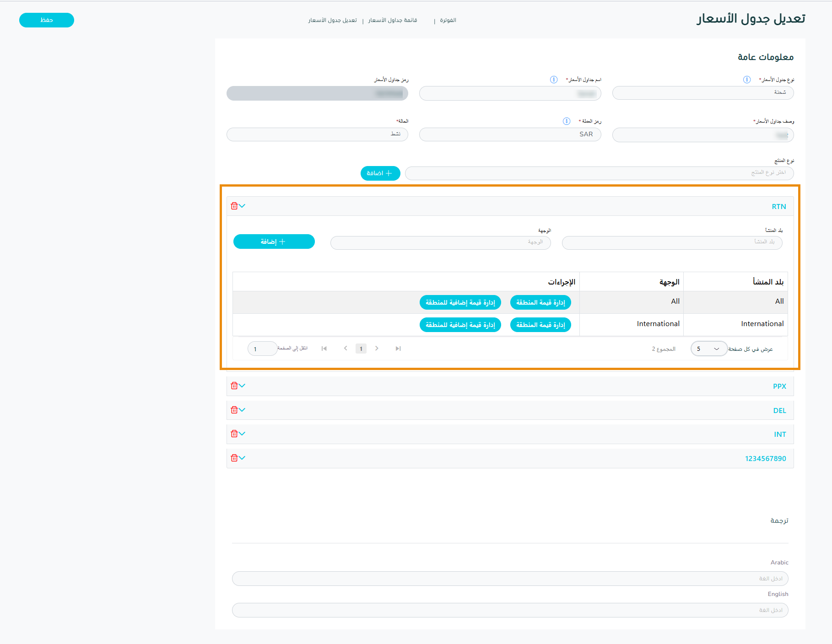Click trash icon for 1234567890 row
This screenshot has width=832, height=644.
click(x=234, y=458)
